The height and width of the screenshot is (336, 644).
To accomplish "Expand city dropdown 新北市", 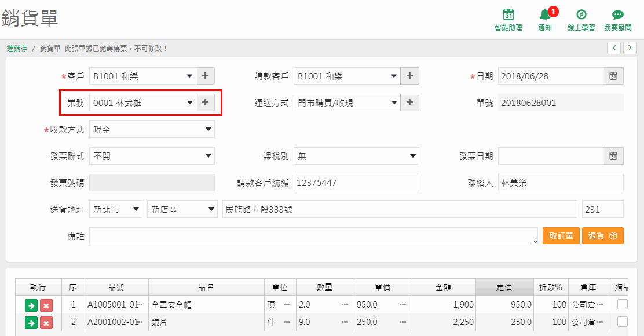I will [116, 210].
